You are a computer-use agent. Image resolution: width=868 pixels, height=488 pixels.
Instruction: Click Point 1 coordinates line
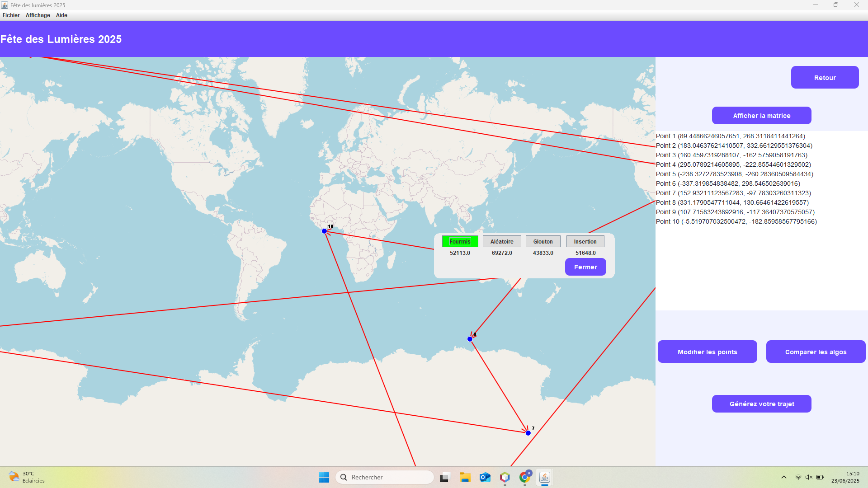coord(730,136)
